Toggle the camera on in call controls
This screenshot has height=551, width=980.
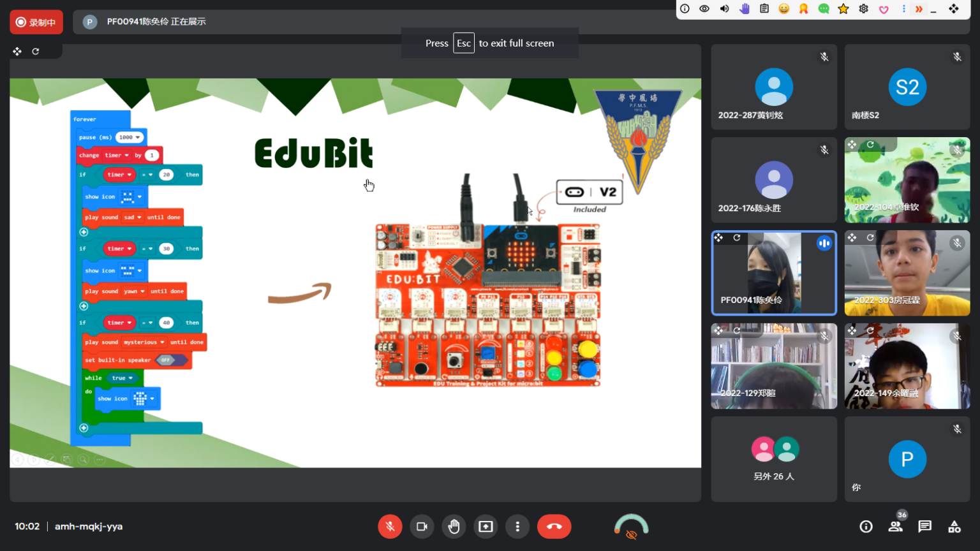pos(422,527)
